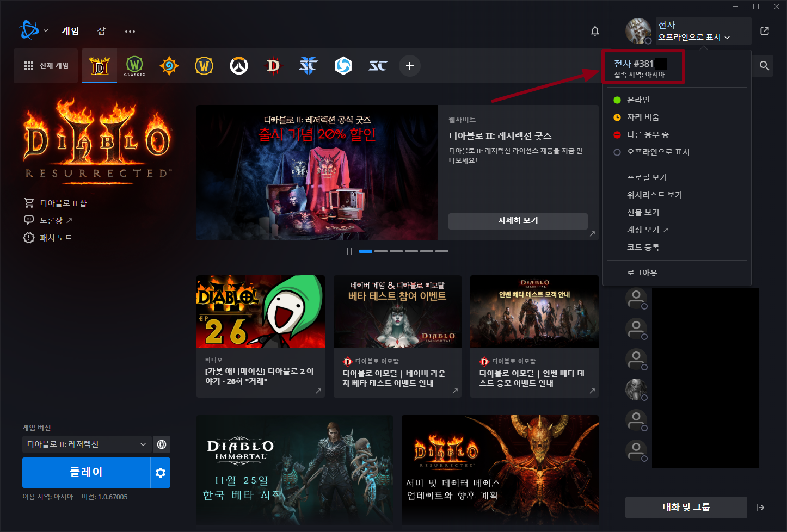This screenshot has height=532, width=787.
Task: Pause the banner carousel
Action: [x=349, y=251]
